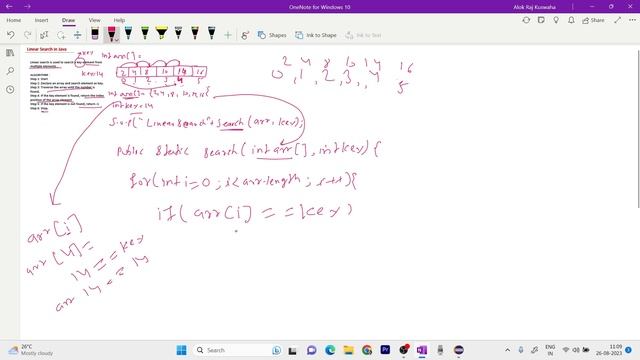Viewport: 640px width, 360px height.
Task: Show hidden system tray icons
Action: (x=507, y=350)
